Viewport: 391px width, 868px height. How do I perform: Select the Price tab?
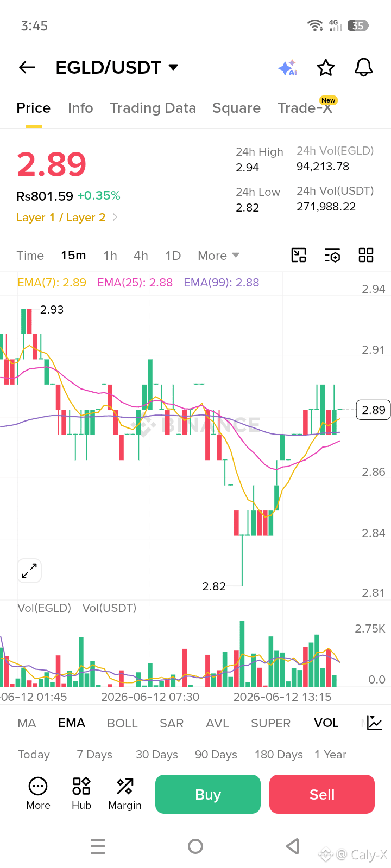click(34, 108)
